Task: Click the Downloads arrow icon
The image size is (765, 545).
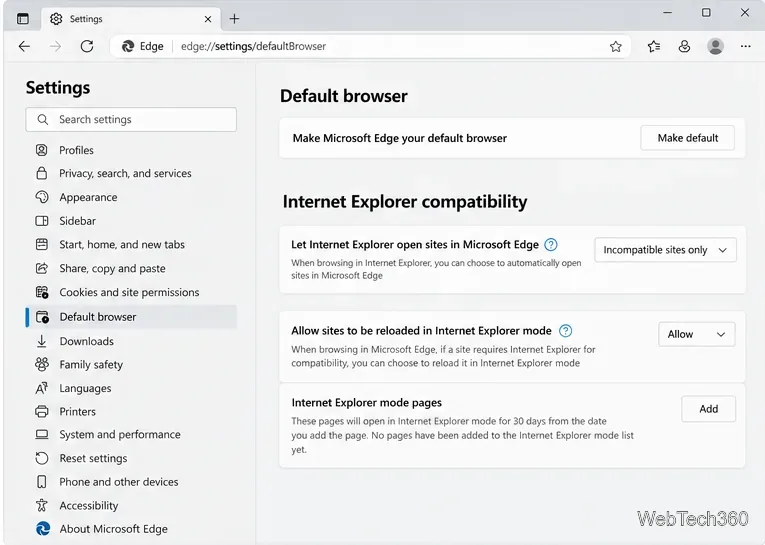Action: [x=41, y=341]
